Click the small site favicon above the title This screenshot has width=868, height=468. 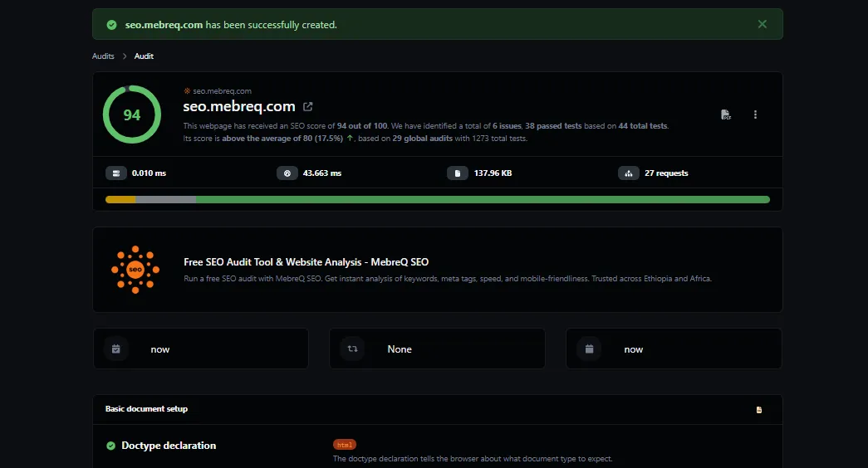(187, 90)
